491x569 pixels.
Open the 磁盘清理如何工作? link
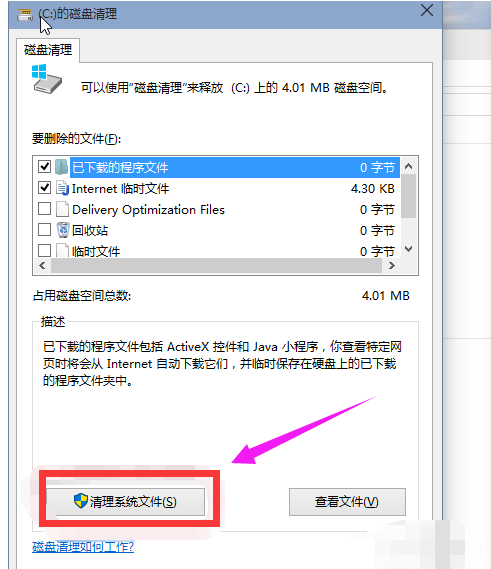(83, 547)
